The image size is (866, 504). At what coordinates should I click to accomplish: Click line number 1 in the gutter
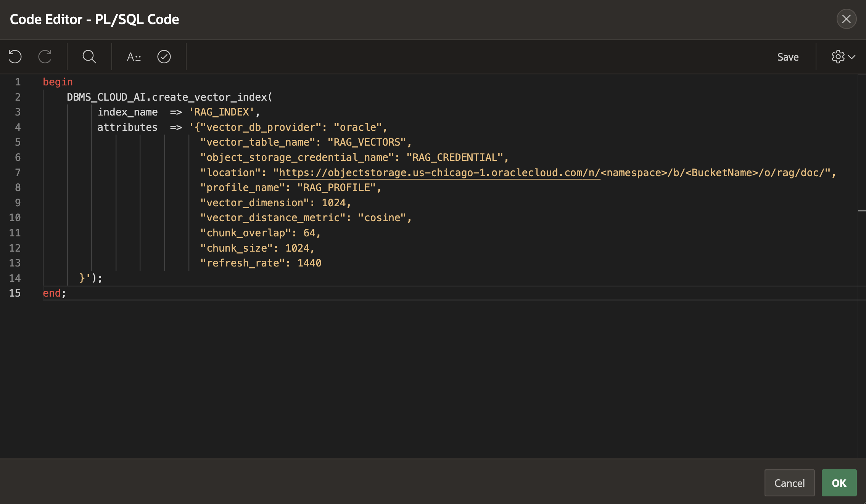[x=18, y=82]
